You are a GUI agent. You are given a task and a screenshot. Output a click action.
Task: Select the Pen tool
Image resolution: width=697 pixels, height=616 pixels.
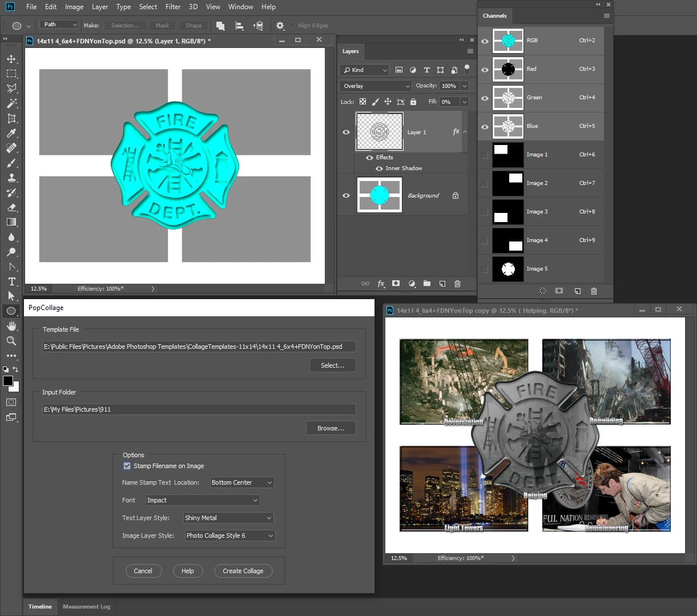pyautogui.click(x=11, y=267)
